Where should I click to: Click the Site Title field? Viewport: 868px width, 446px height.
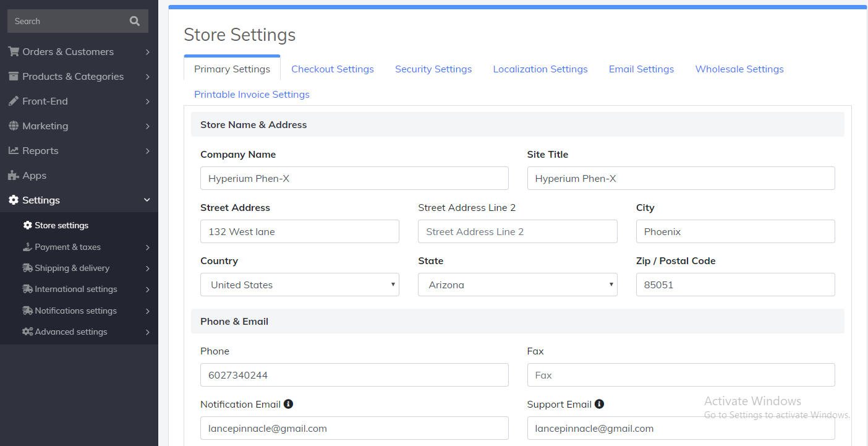[681, 178]
